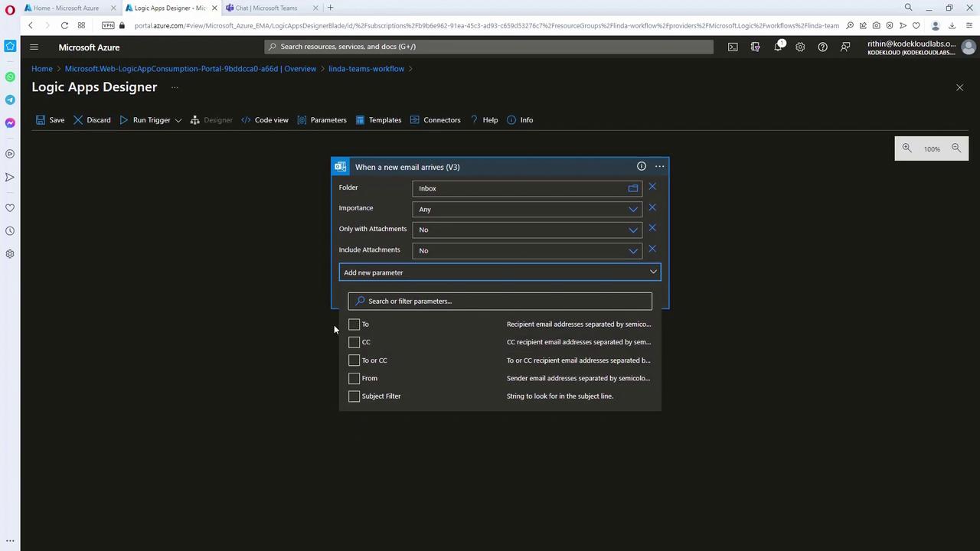
Task: Open the Only with Attachments dropdown
Action: tap(633, 230)
